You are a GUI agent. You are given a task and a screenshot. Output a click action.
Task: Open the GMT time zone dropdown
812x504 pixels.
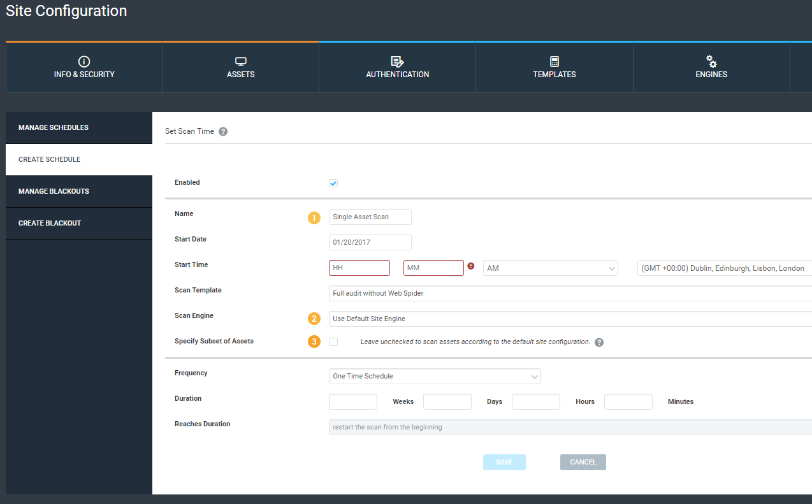[x=724, y=268]
